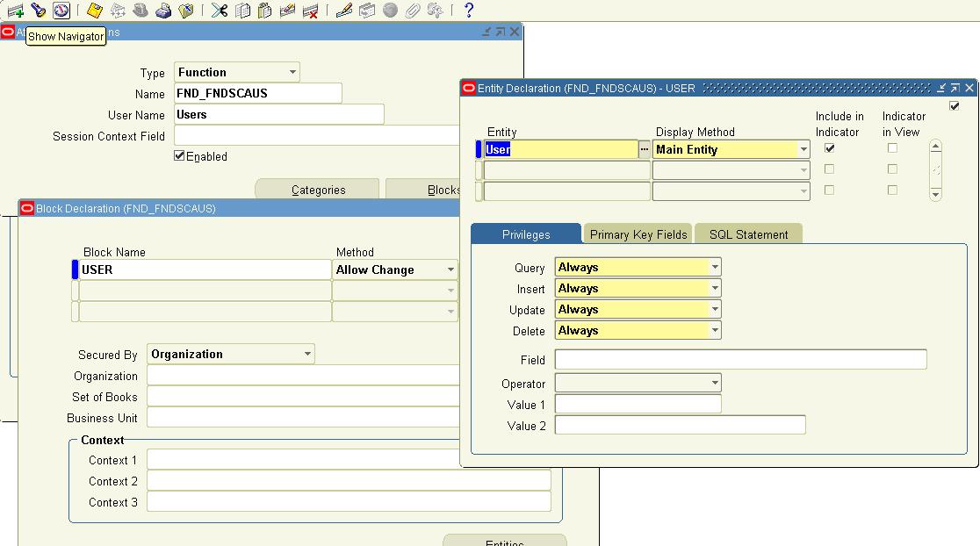Open the Entity list of values button
This screenshot has width=980, height=546.
[645, 149]
